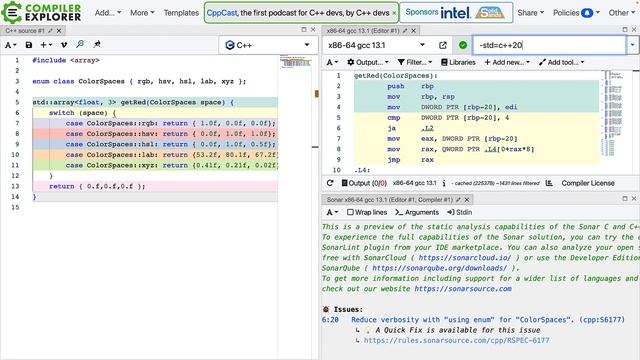This screenshot has height=360, width=640.
Task: Click the Sponsors label
Action: click(x=422, y=12)
